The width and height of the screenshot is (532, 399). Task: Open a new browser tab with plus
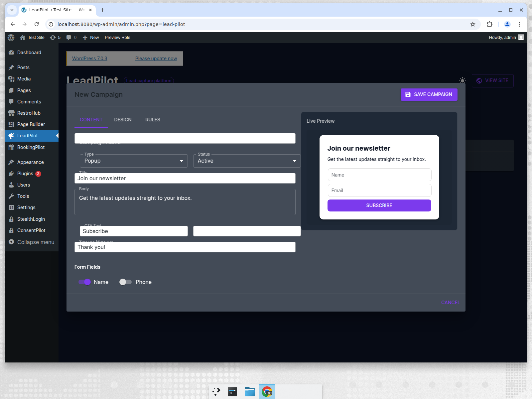102,10
